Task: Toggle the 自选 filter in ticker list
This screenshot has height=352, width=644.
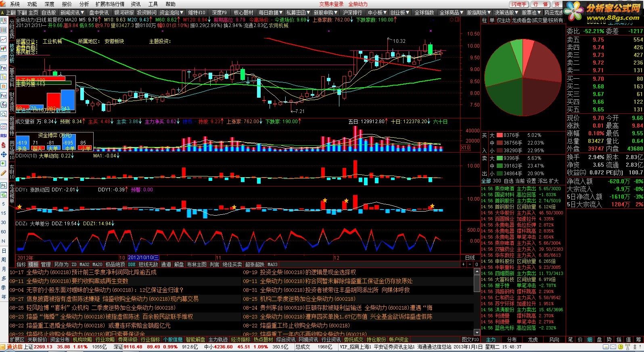Action: [x=509, y=181]
